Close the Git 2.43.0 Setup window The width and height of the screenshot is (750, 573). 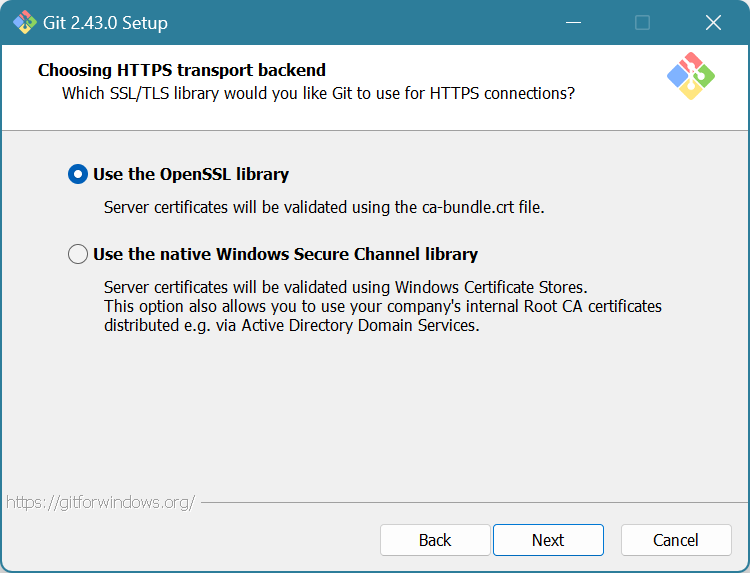point(713,22)
